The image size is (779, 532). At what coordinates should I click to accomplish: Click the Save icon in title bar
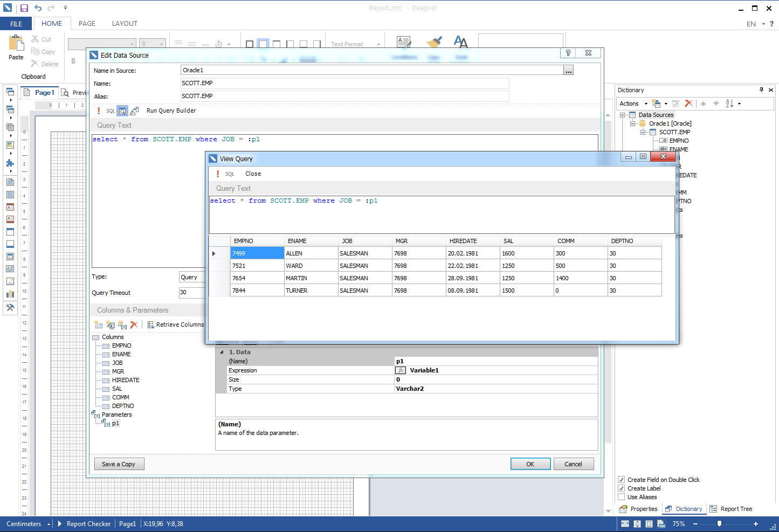[x=24, y=8]
